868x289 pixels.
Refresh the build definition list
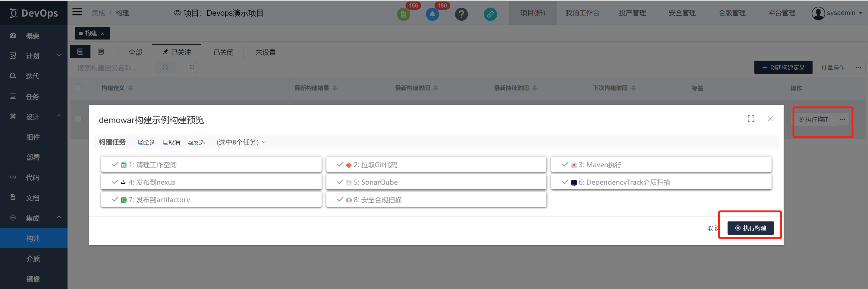tap(192, 67)
